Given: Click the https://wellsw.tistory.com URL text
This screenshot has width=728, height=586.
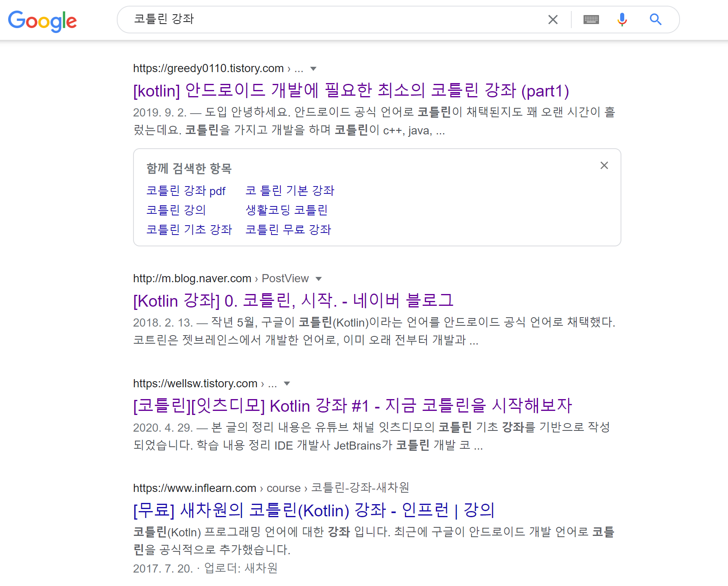Looking at the screenshot, I should coord(195,383).
